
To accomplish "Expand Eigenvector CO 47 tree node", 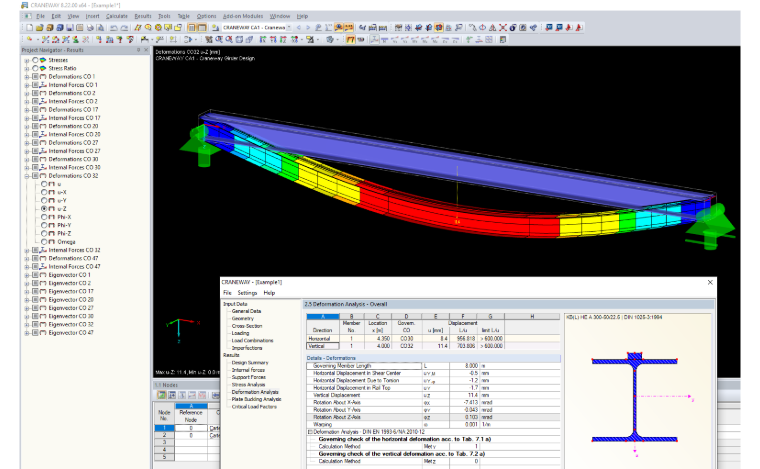I will [x=27, y=333].
